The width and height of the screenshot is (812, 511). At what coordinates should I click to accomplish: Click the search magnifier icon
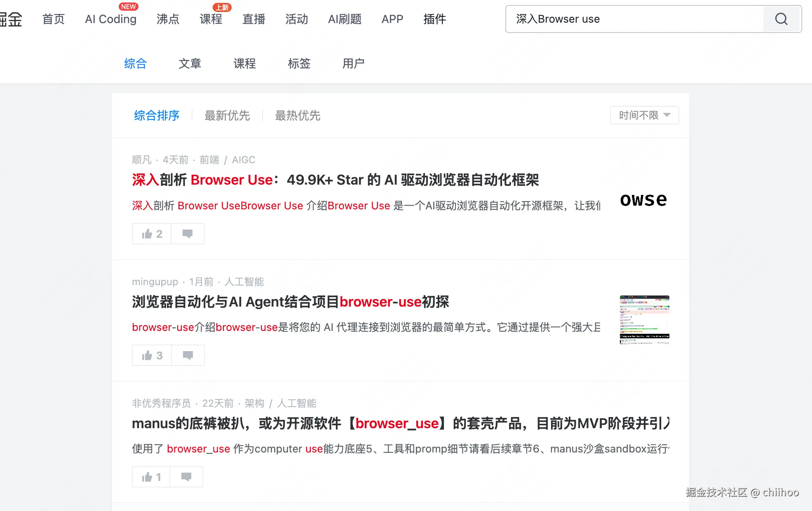(781, 19)
